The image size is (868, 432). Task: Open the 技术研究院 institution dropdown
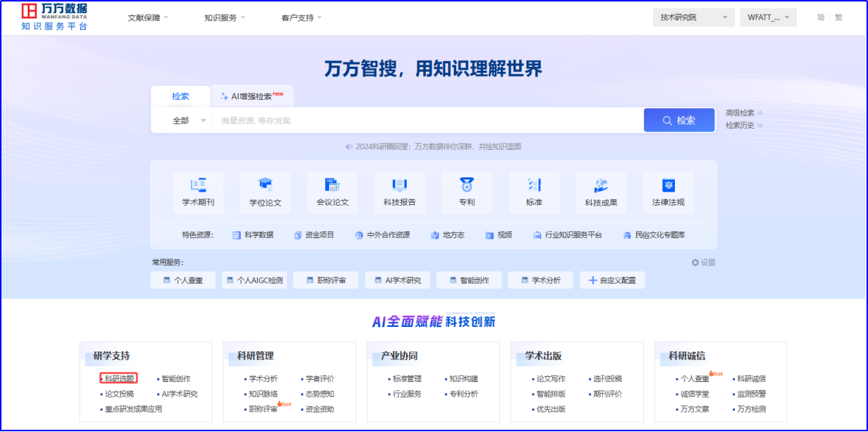pos(693,18)
